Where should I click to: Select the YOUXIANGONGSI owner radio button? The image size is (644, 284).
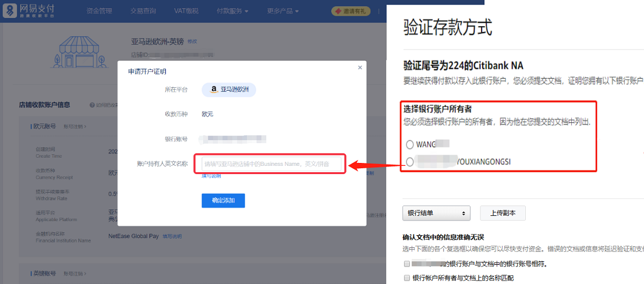pos(410,162)
